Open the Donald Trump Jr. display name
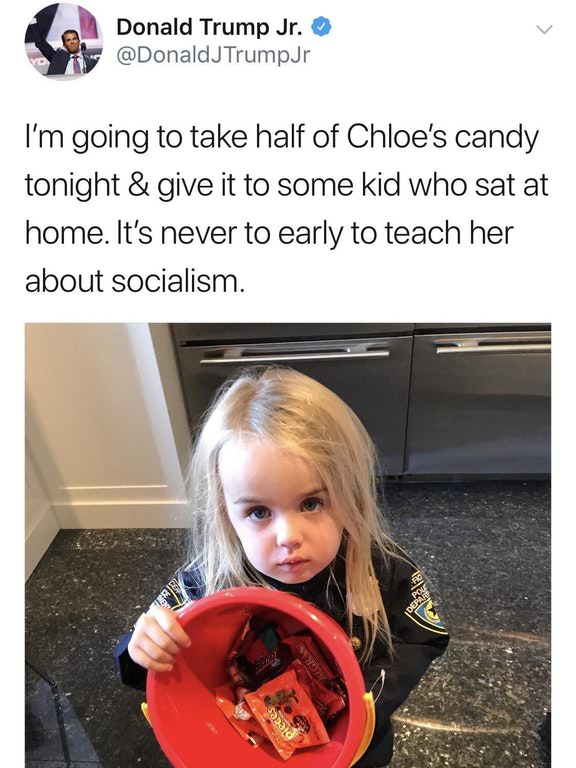This screenshot has height=768, width=576. (x=210, y=27)
